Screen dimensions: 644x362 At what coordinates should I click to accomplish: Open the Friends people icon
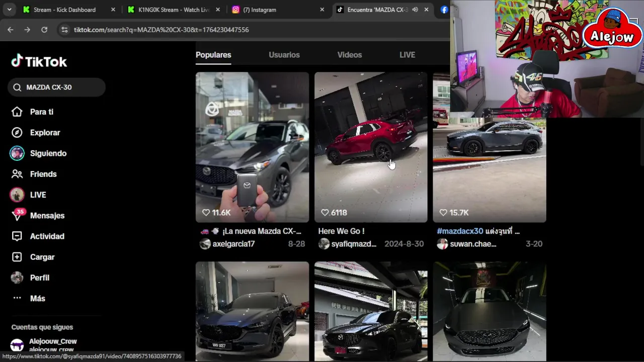click(17, 174)
